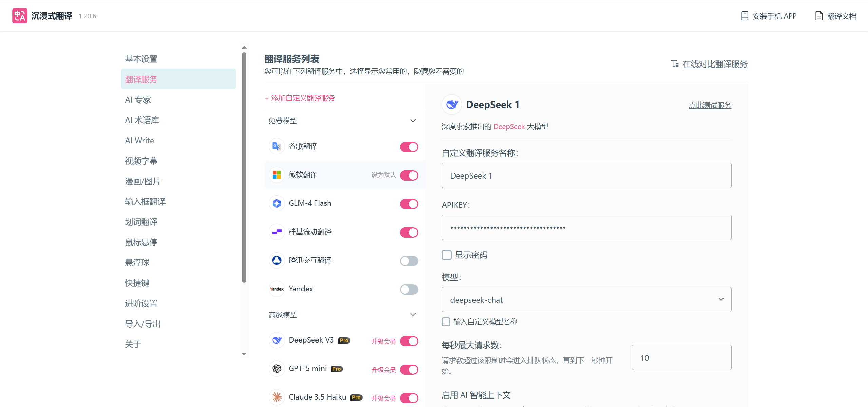Click the Claude 3.5 Haiku icon

(276, 397)
